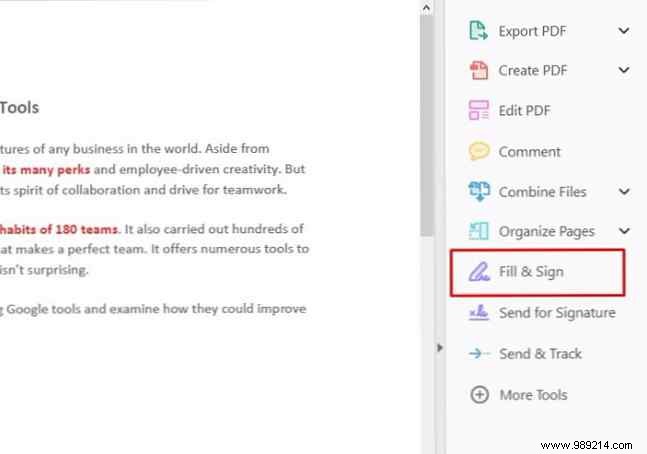Click the vertical scrollbar thumb

tap(427, 125)
